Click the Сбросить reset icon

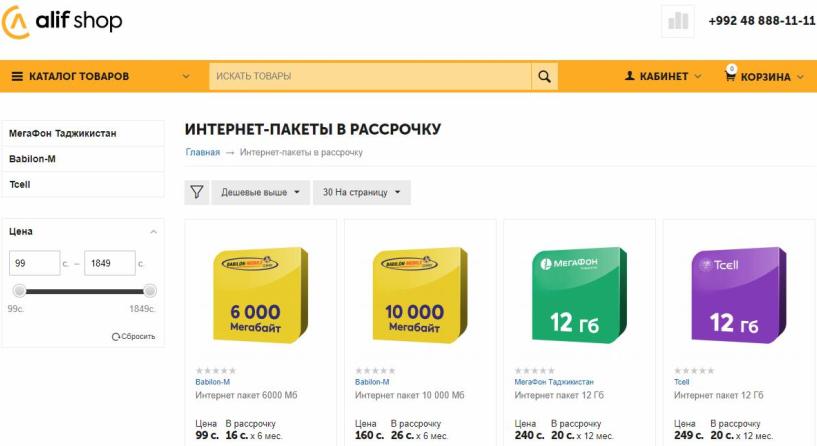point(117,336)
